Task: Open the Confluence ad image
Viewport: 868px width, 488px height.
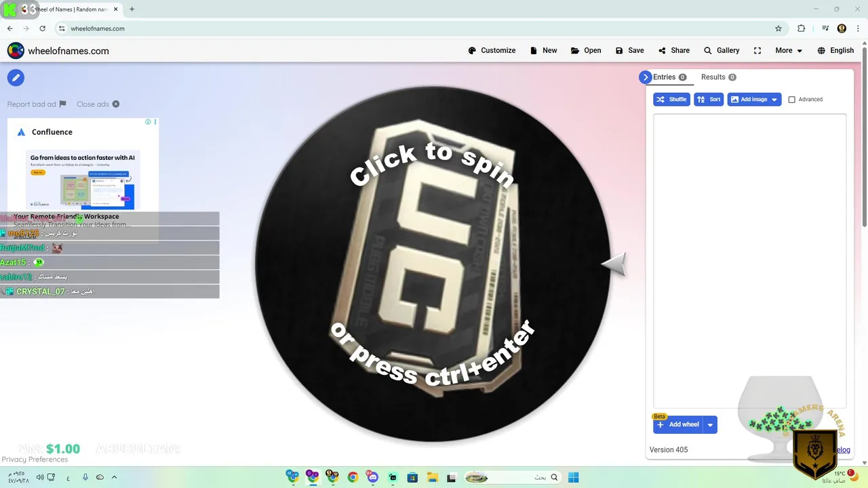Action: [x=83, y=179]
